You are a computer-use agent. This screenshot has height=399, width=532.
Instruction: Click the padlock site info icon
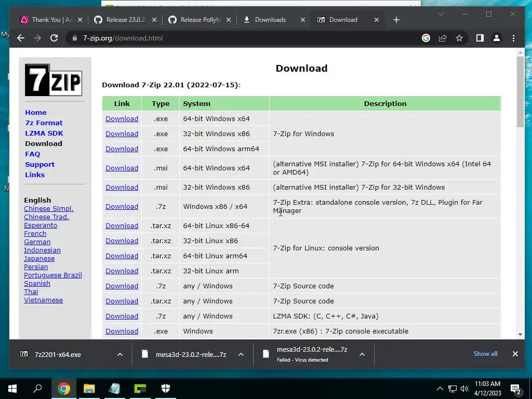pyautogui.click(x=75, y=38)
